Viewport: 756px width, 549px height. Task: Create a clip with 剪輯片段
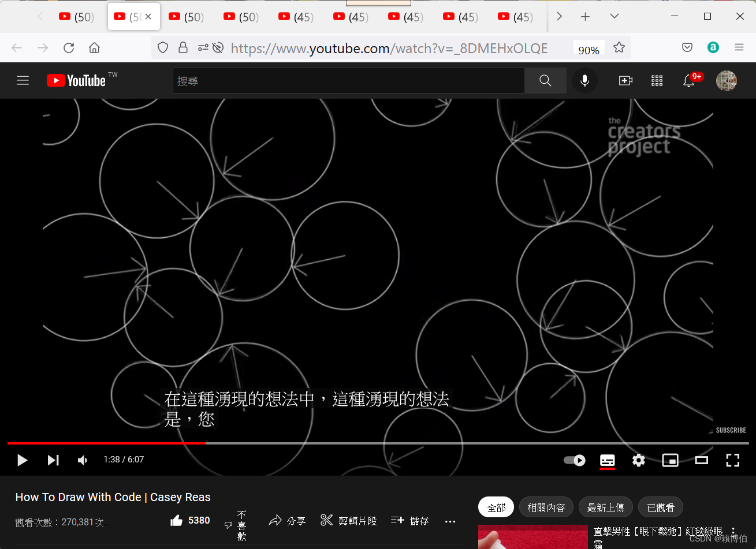pos(348,521)
